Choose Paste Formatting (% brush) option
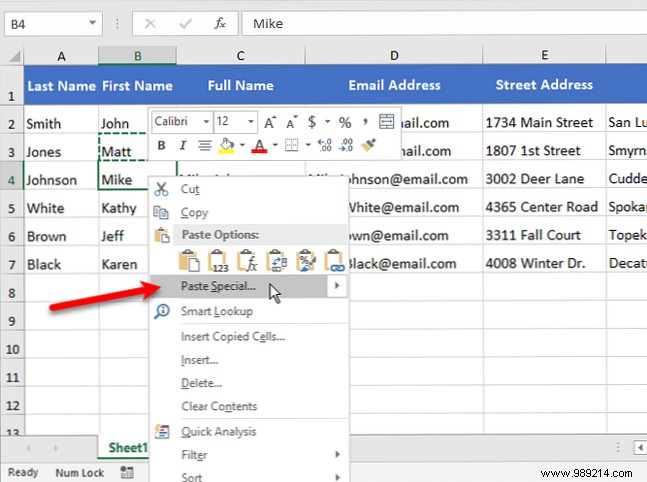This screenshot has height=482, width=647. click(x=306, y=261)
